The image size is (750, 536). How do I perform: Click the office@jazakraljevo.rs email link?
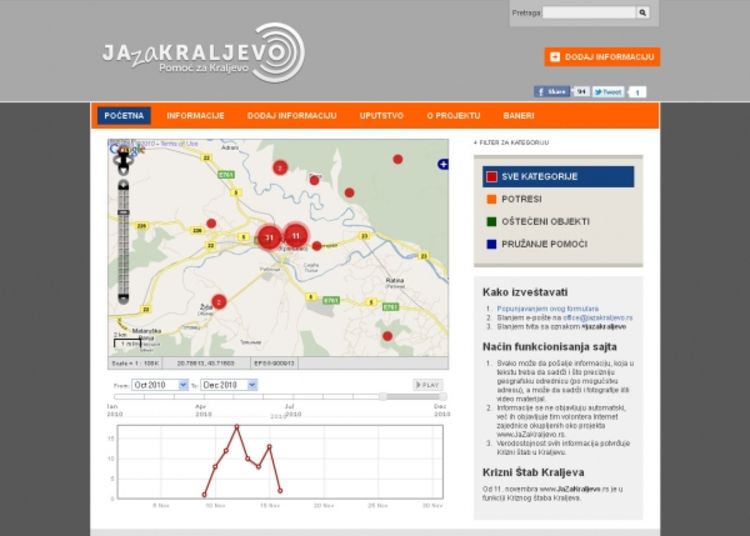[598, 317]
